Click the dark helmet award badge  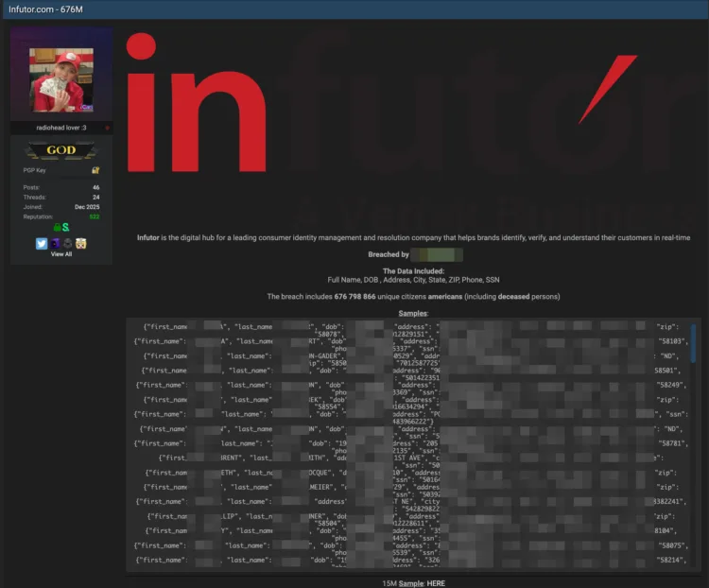68,243
